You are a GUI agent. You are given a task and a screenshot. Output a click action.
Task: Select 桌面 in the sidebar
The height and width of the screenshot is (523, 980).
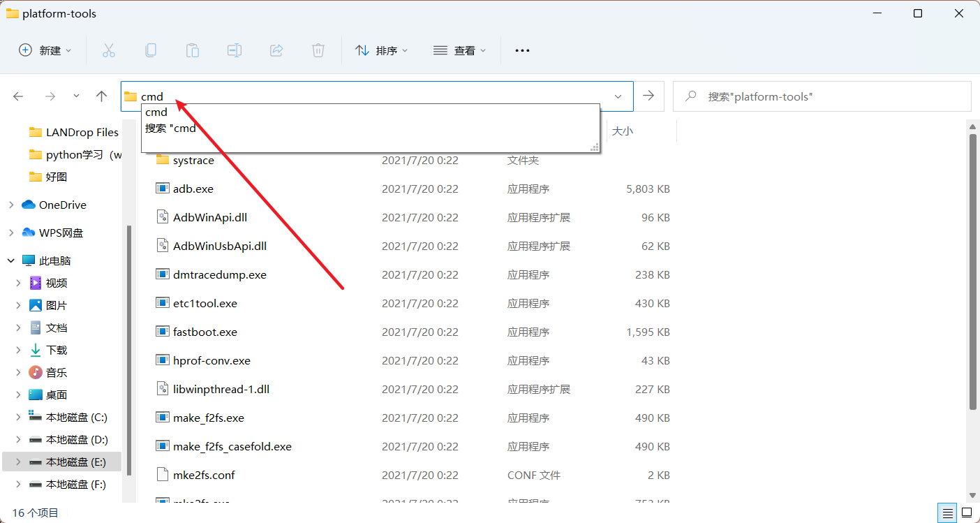click(47, 395)
